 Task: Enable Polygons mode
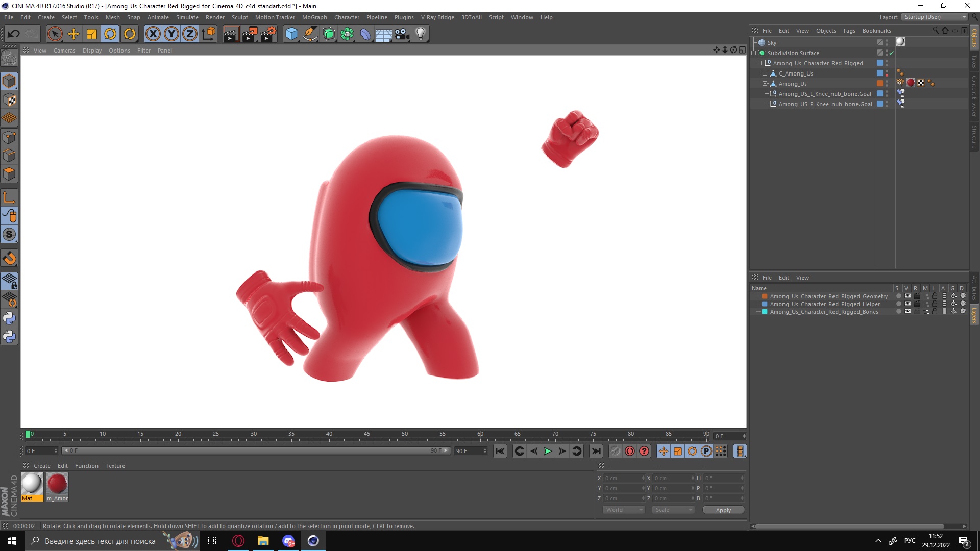(9, 174)
